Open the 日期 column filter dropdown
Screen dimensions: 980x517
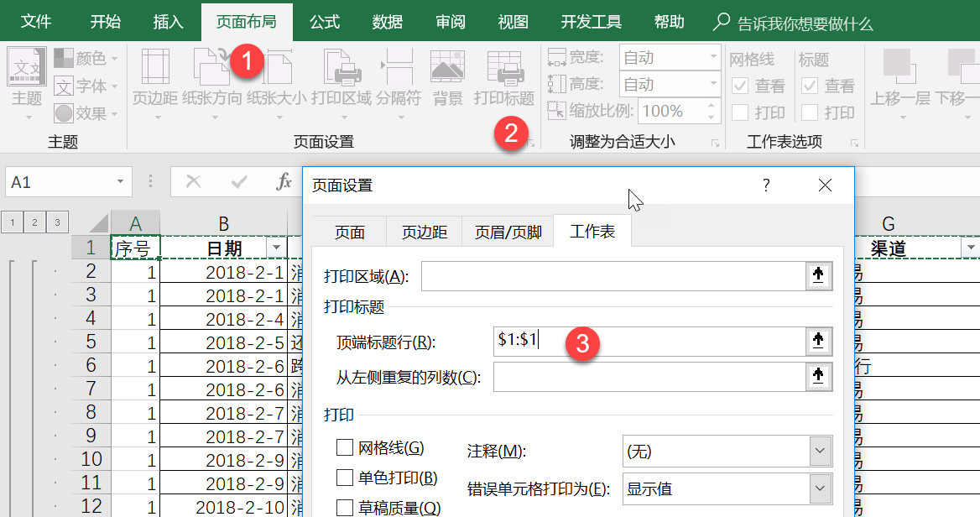point(276,245)
